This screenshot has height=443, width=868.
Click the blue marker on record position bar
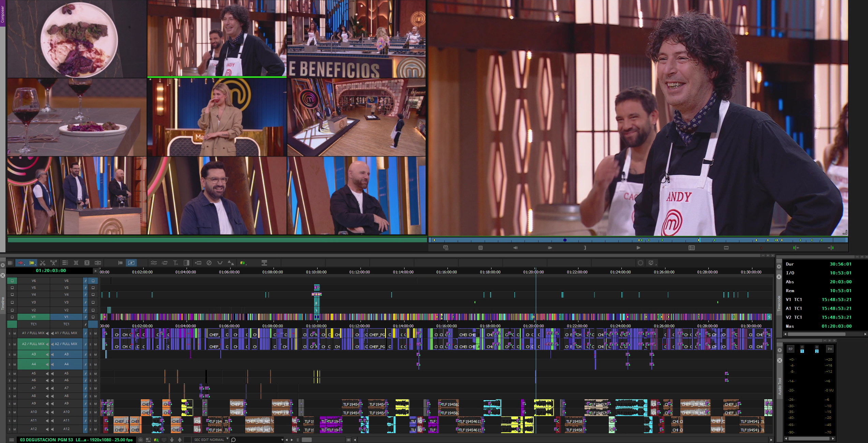tap(565, 240)
